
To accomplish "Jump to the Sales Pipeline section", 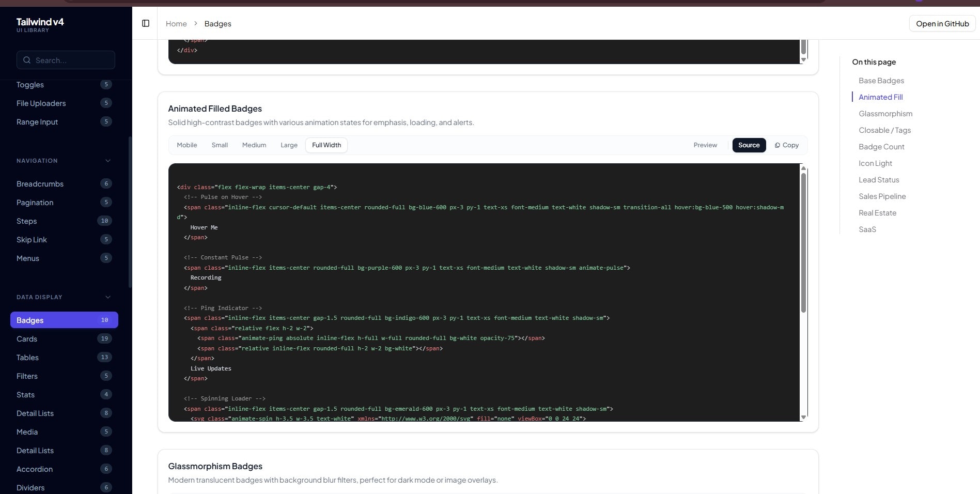I will coord(882,196).
